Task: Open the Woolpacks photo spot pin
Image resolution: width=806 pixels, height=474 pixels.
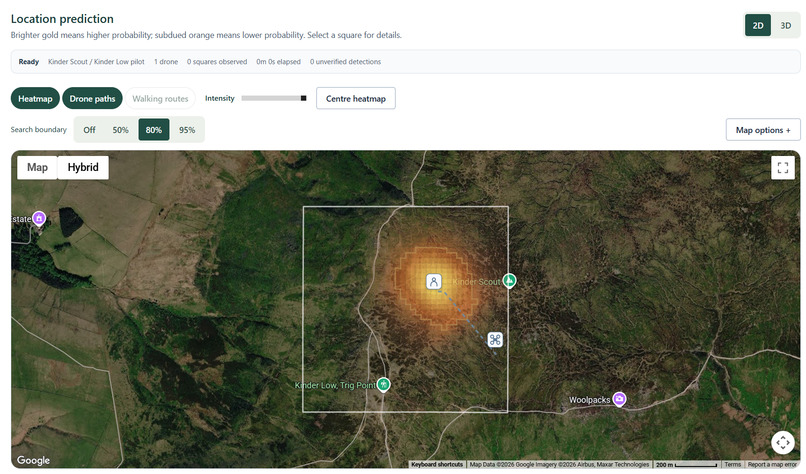Action: [619, 399]
